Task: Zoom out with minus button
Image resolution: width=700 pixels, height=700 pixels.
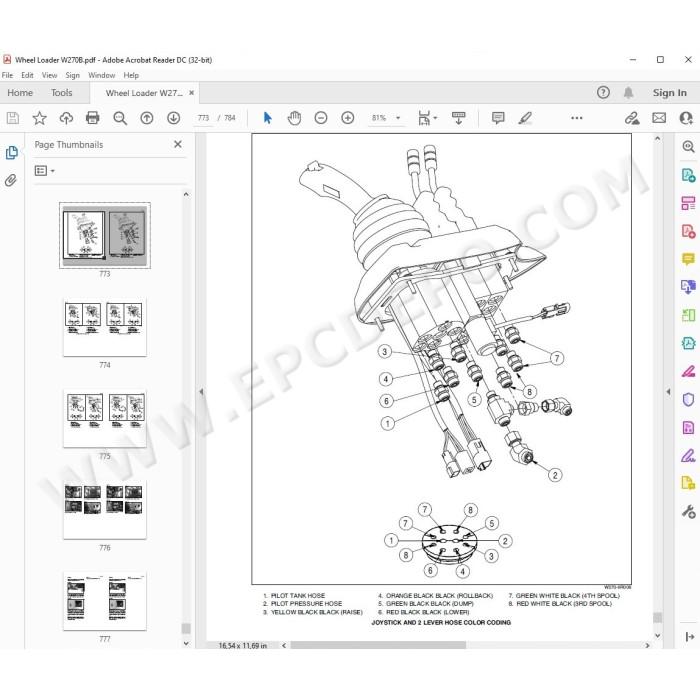Action: [x=321, y=118]
